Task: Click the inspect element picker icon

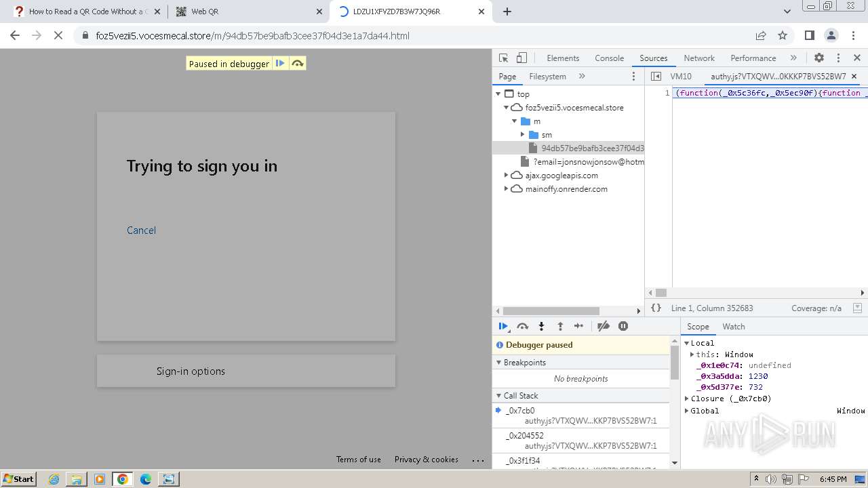Action: click(503, 58)
